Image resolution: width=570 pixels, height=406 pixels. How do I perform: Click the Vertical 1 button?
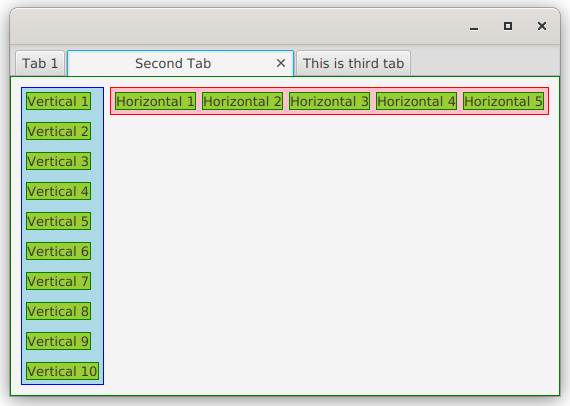[x=58, y=101]
